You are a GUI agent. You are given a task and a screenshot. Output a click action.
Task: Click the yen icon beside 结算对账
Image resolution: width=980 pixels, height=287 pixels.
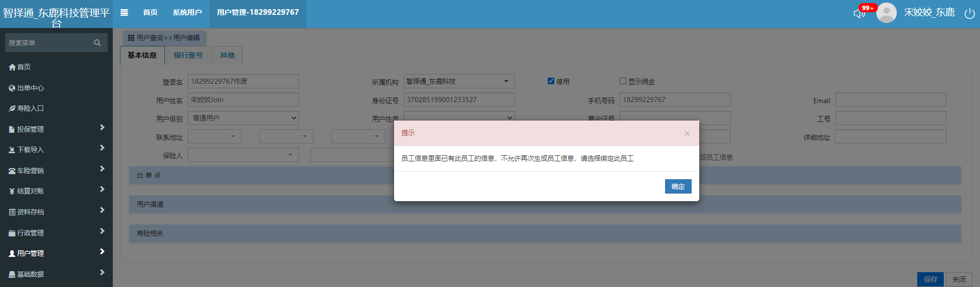point(12,191)
